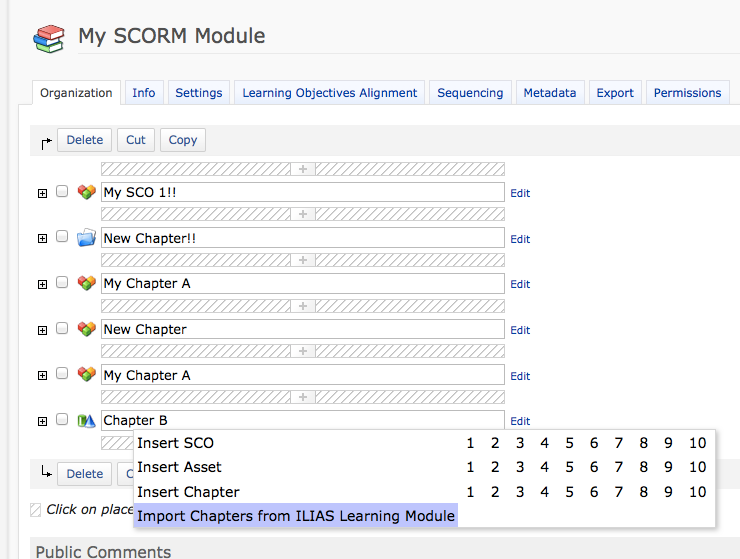Click the SCORM module books icon

(x=48, y=38)
